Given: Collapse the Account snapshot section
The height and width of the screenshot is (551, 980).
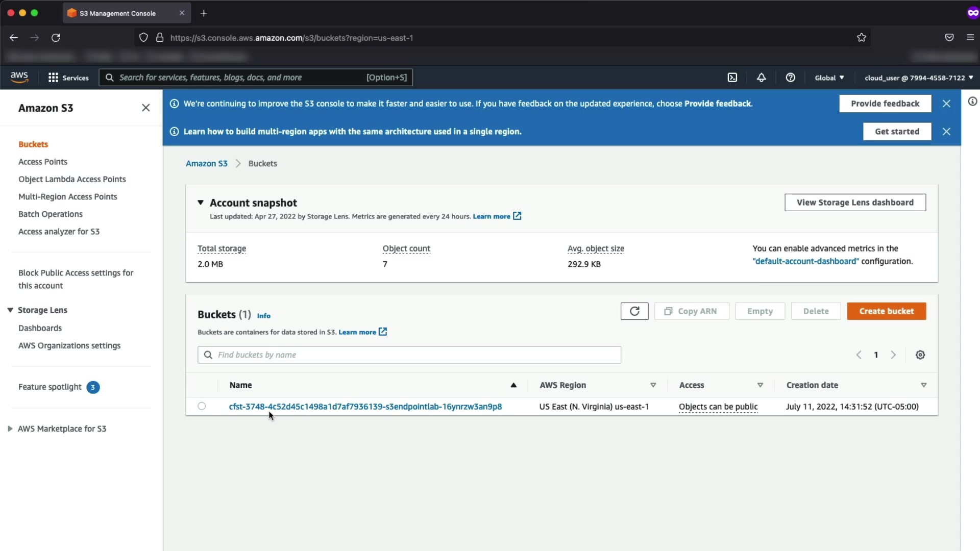Looking at the screenshot, I should [x=201, y=203].
